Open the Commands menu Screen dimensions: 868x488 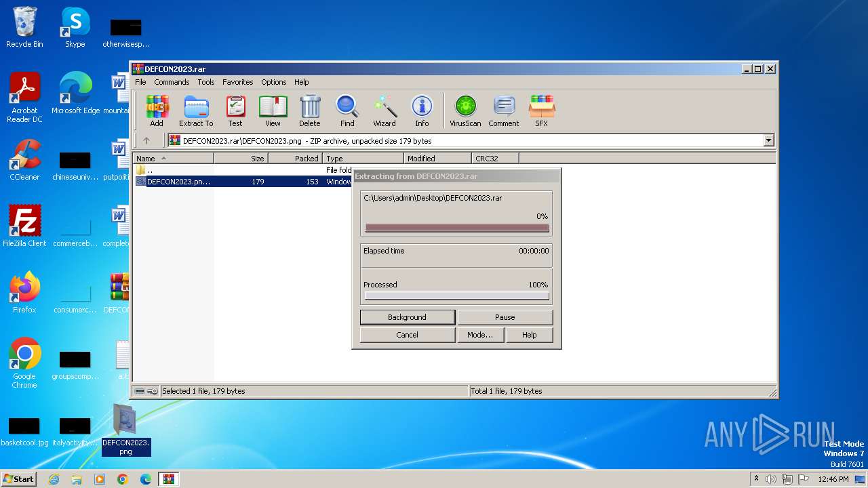coord(172,82)
